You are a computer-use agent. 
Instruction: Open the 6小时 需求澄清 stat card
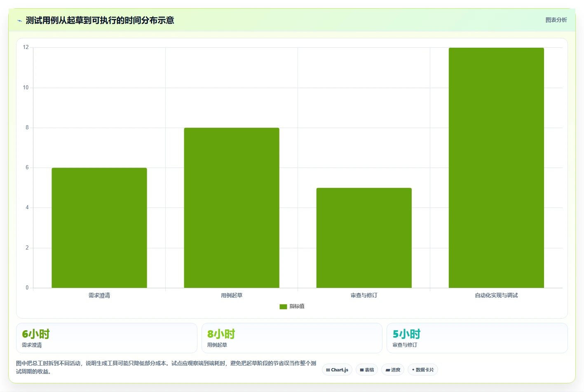[107, 338]
